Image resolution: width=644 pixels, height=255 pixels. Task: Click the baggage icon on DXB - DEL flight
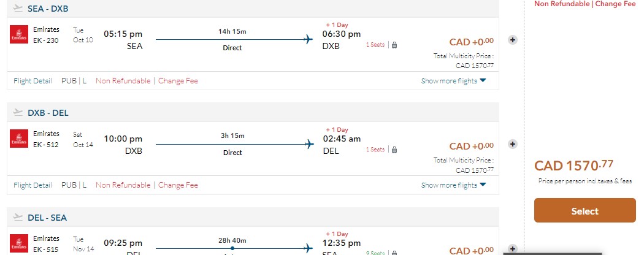click(394, 149)
